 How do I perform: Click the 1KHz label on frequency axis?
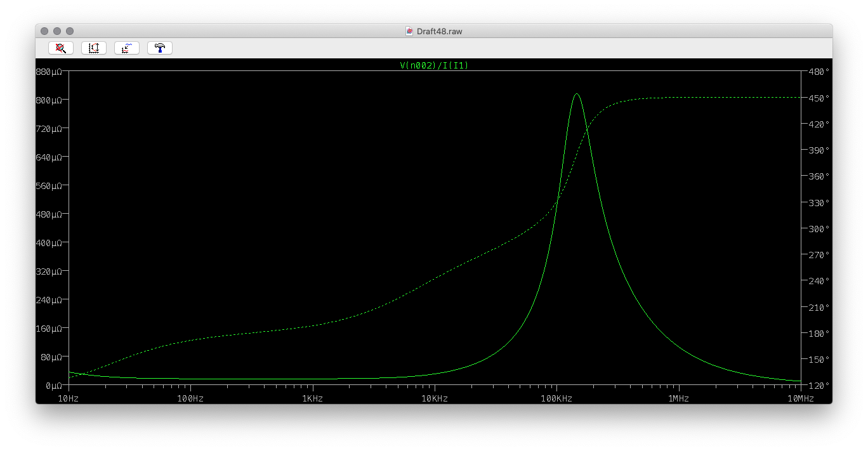pyautogui.click(x=312, y=398)
